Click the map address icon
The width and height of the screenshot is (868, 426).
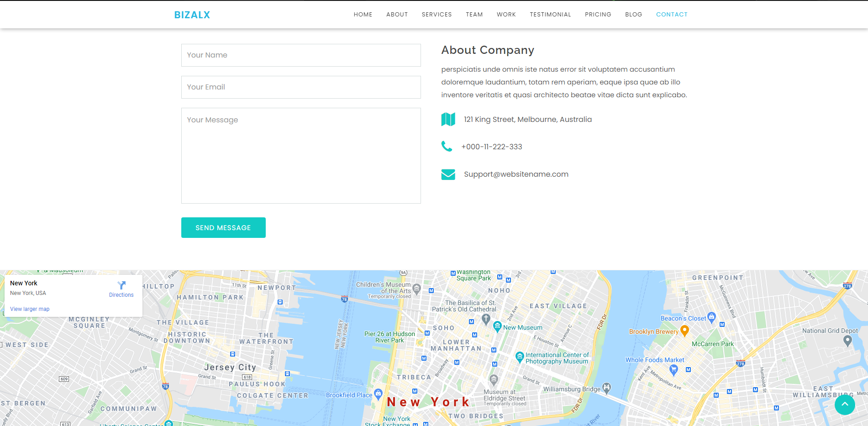(448, 119)
